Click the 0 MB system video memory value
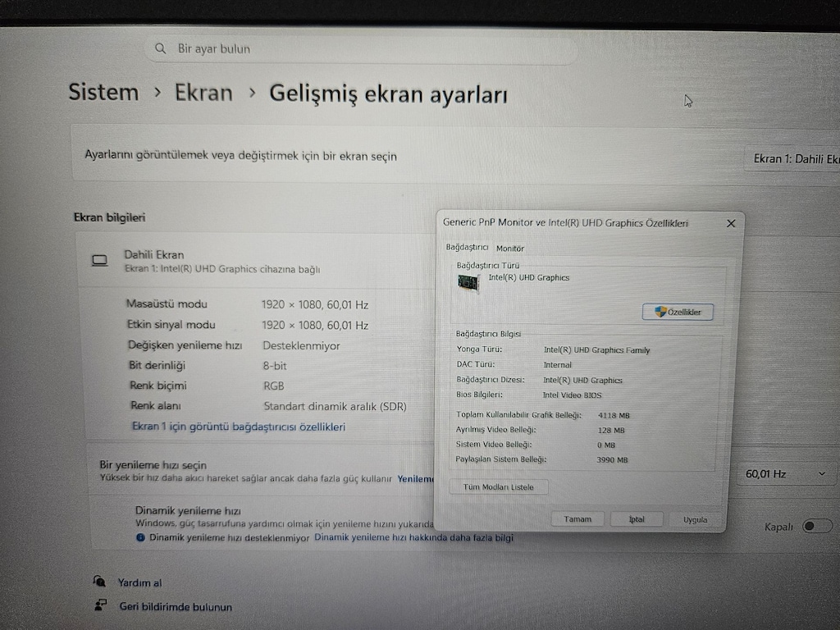This screenshot has width=840, height=630. click(606, 445)
